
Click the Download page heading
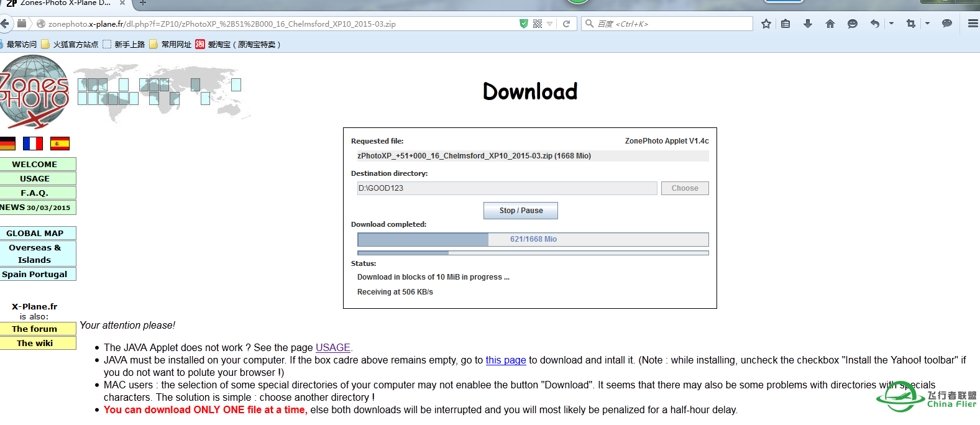point(530,91)
